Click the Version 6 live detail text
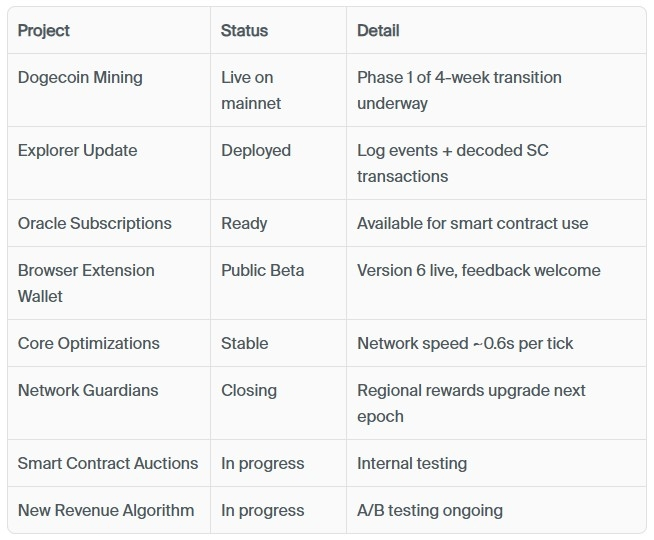654x540 pixels. coord(479,270)
